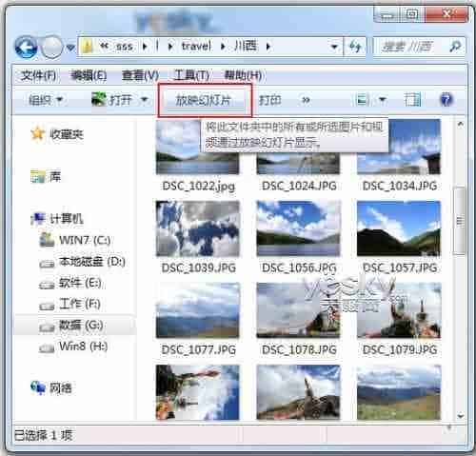The image size is (476, 456).
Task: Open the view options dropdown arrow
Action: 383,100
